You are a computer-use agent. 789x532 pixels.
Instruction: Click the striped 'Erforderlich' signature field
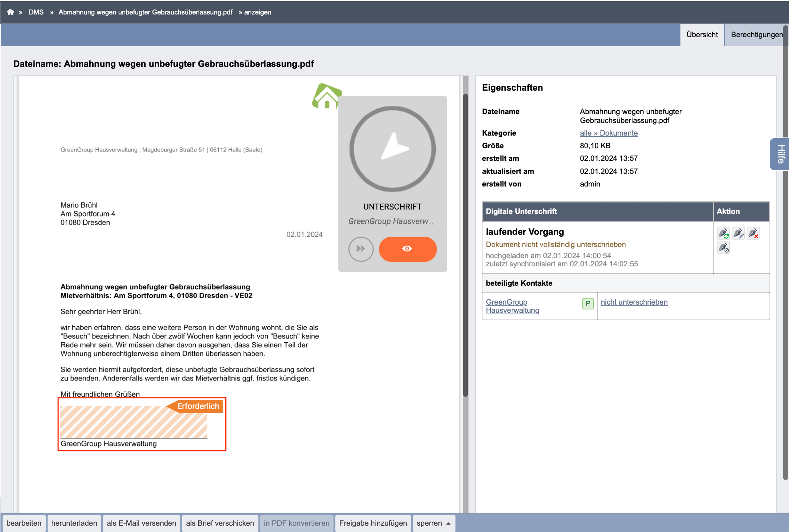tap(134, 422)
